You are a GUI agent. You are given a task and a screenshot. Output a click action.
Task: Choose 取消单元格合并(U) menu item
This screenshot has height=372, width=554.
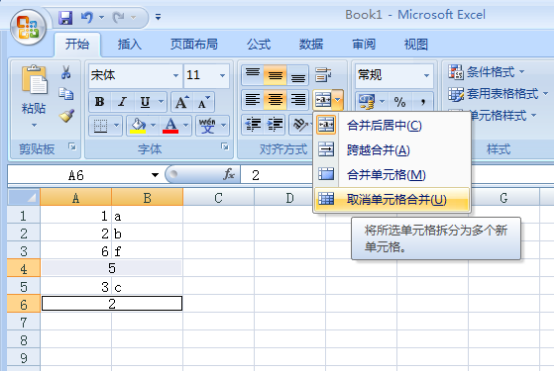(x=391, y=200)
